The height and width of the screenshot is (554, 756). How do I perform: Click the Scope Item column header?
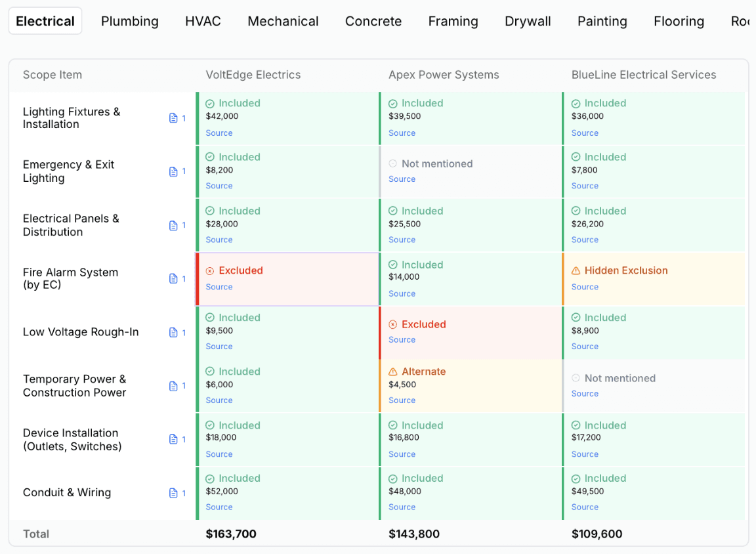[x=52, y=75]
